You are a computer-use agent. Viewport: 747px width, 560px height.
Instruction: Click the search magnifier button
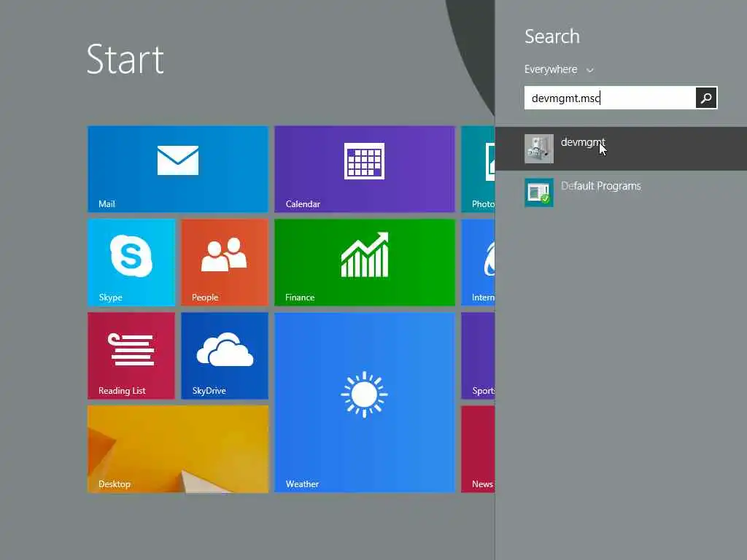coord(706,98)
